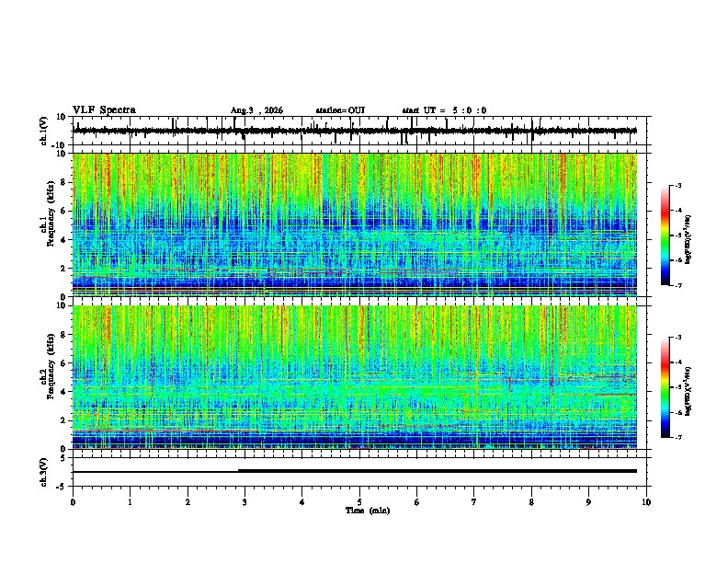Click the ch.2 spectrogram color bar
The image size is (728, 563).
point(665,387)
